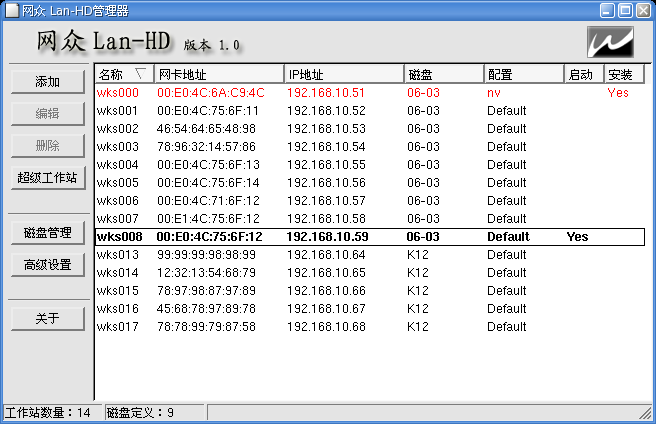Click the title bar application icon

[x=11, y=10]
